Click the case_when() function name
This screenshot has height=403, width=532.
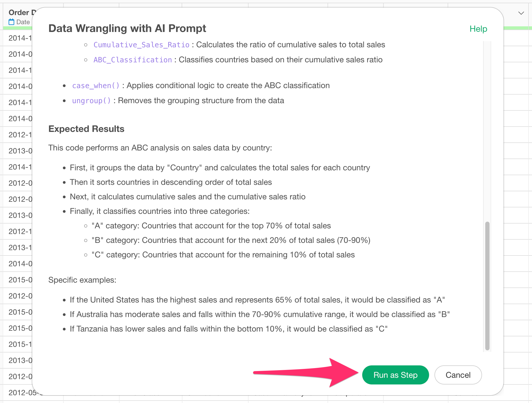96,85
